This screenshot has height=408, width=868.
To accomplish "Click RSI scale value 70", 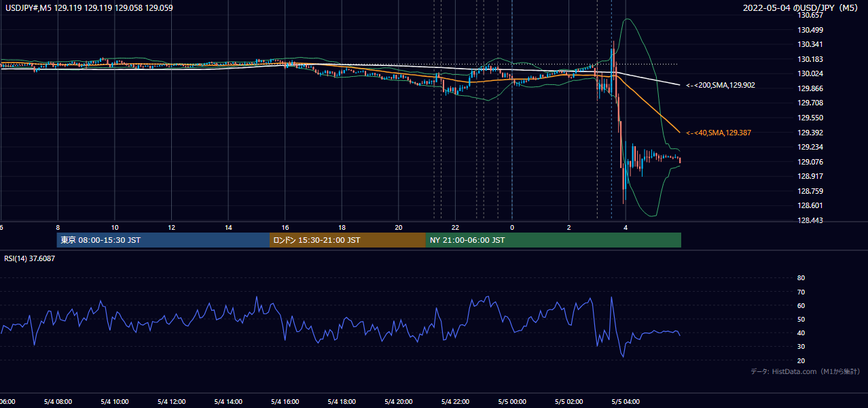I will [x=801, y=292].
